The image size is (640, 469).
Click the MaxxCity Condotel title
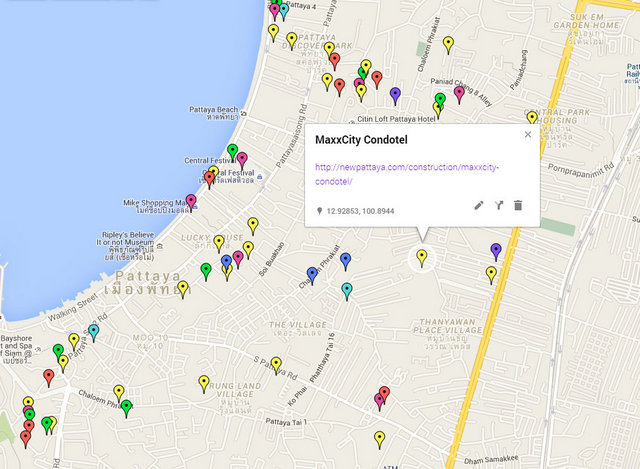click(x=361, y=140)
